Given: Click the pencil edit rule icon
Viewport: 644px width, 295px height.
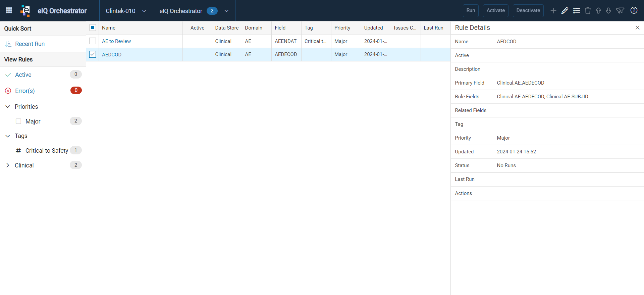Looking at the screenshot, I should click(565, 11).
